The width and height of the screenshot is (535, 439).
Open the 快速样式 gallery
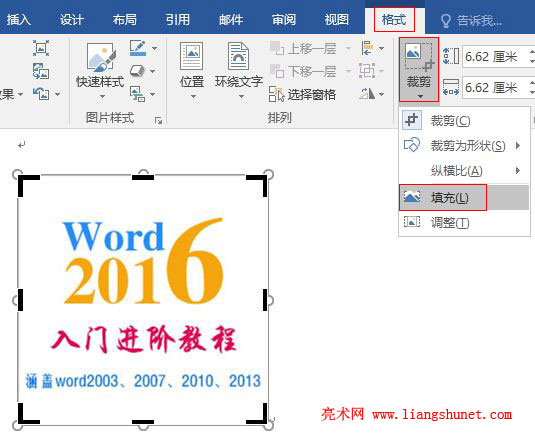[100, 70]
